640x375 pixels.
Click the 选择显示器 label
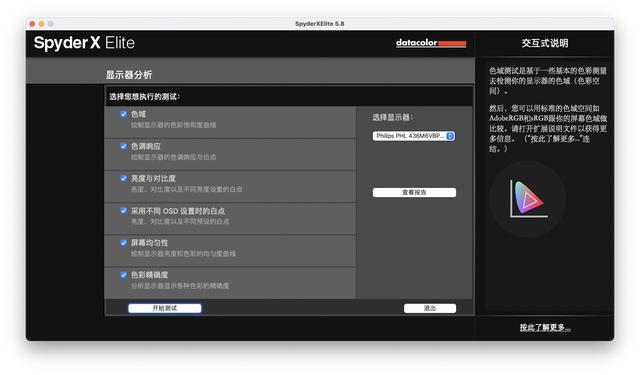point(393,118)
